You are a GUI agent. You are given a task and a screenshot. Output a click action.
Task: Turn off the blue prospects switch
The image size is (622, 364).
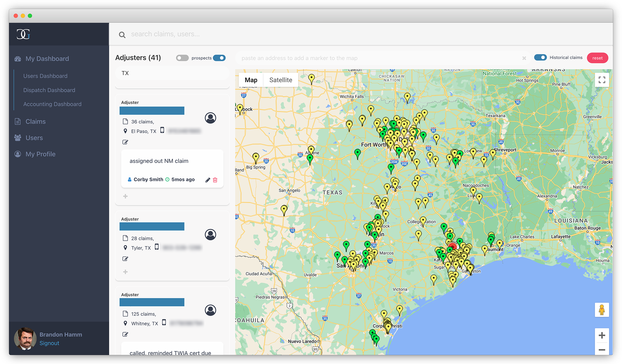pyautogui.click(x=219, y=58)
